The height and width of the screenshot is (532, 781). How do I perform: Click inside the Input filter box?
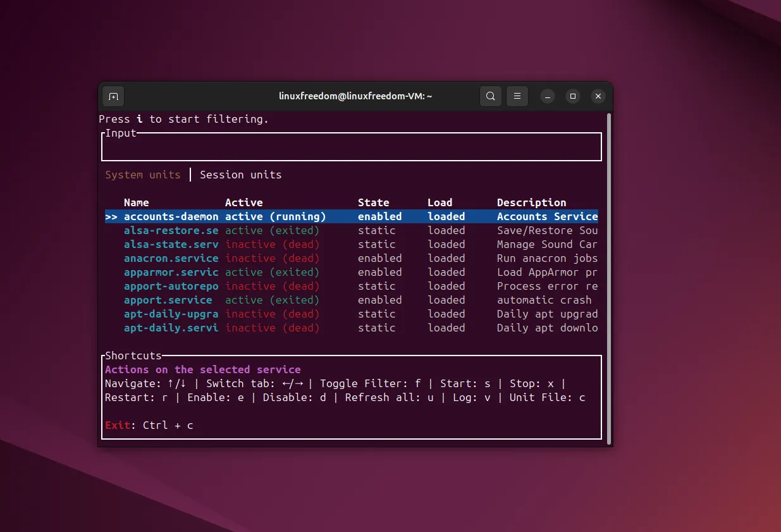click(351, 146)
